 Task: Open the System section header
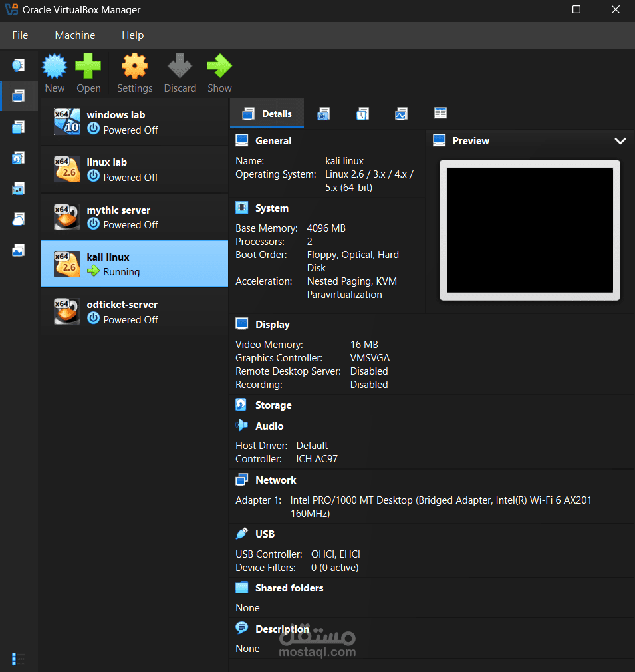click(272, 208)
